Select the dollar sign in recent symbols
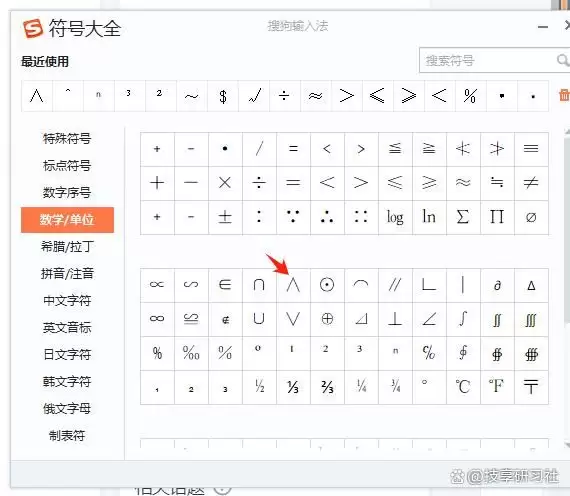570x496 pixels. (x=223, y=96)
